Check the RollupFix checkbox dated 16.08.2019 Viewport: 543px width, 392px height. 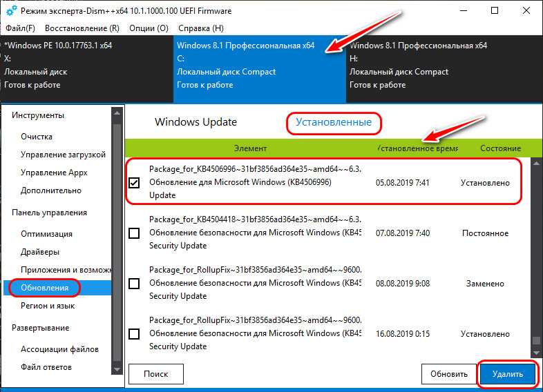[x=134, y=334]
